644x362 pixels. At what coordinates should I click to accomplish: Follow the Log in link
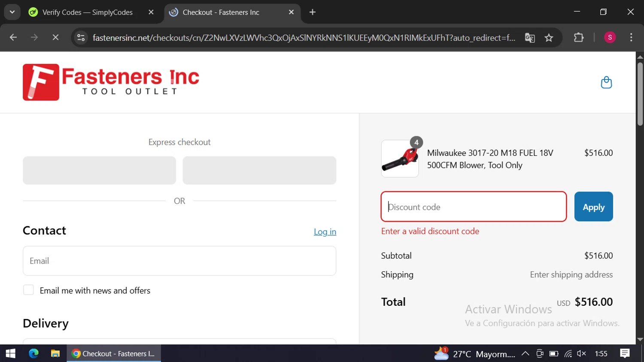click(x=325, y=232)
